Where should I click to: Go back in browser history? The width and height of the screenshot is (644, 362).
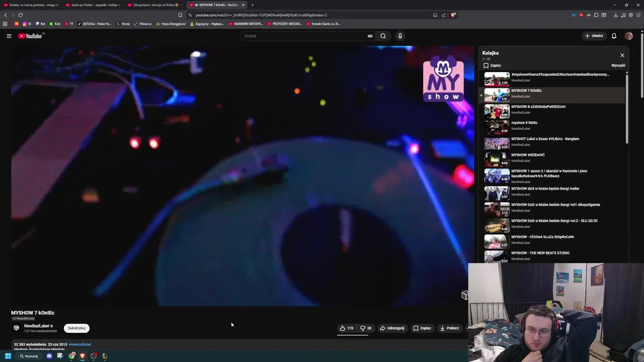tap(6, 15)
